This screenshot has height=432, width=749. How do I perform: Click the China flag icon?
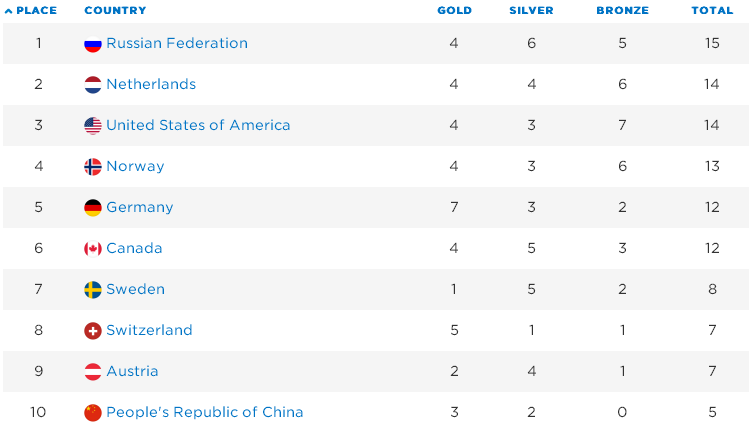click(x=93, y=413)
